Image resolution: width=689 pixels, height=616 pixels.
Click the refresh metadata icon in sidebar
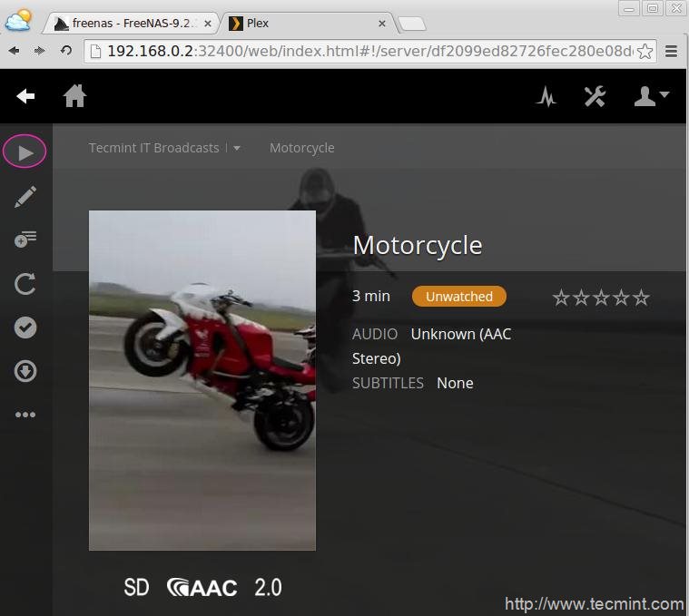[25, 284]
